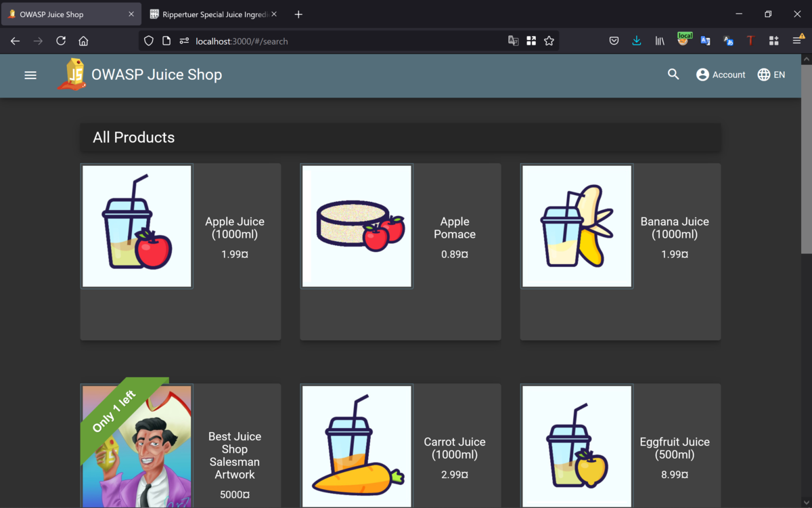This screenshot has width=812, height=508.
Task: Click the localhost:3000 address bar
Action: 348,41
